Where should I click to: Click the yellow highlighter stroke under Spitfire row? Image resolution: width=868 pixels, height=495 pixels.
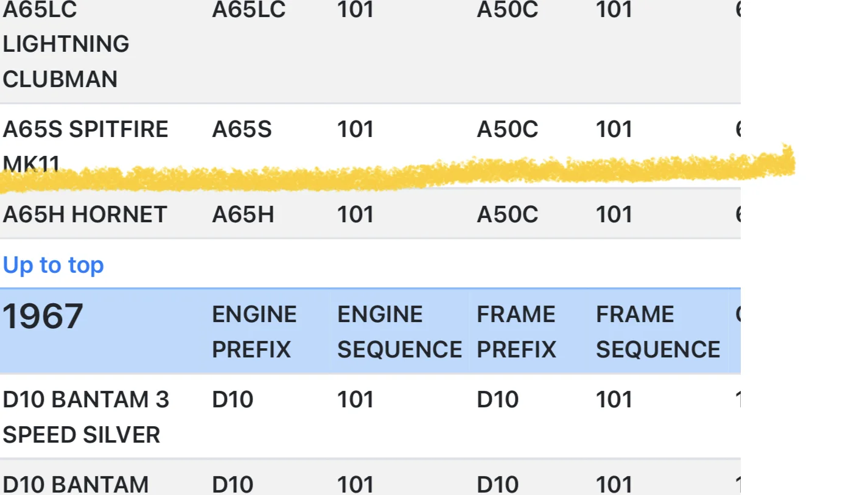[x=426, y=172]
